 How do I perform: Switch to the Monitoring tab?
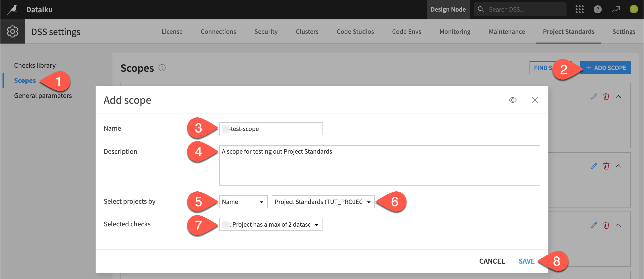455,31
